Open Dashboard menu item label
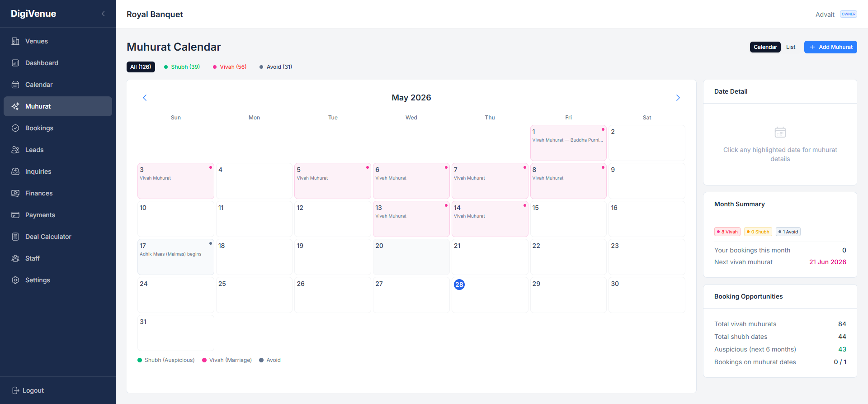Viewport: 868px width, 404px height. [x=42, y=63]
